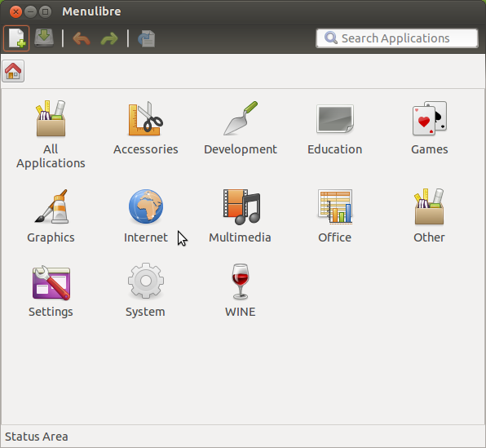Open the Graphics category
486x448 pixels.
click(x=51, y=216)
